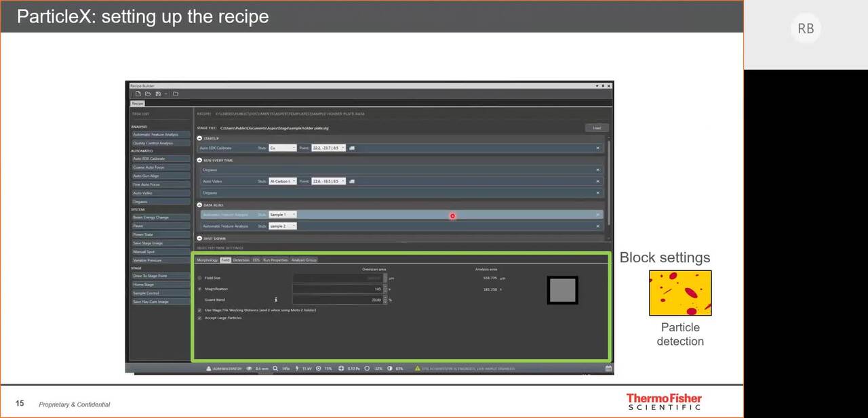Add Save Stage Image task
868x418 pixels.
click(x=161, y=243)
